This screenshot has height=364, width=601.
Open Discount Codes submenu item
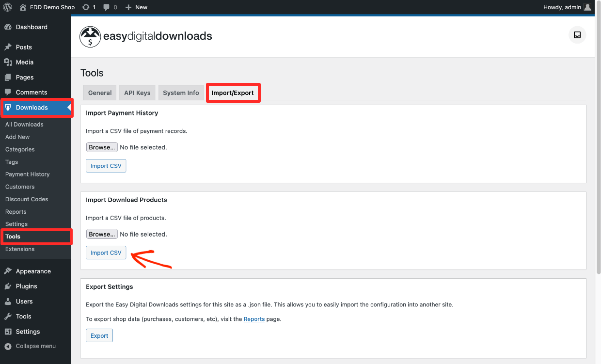point(27,199)
